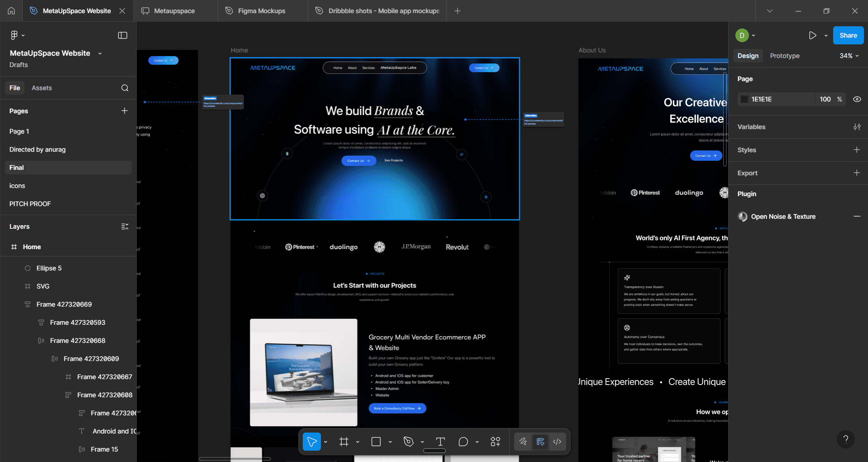Select the Frame tool
This screenshot has width=868, height=462.
pos(344,442)
